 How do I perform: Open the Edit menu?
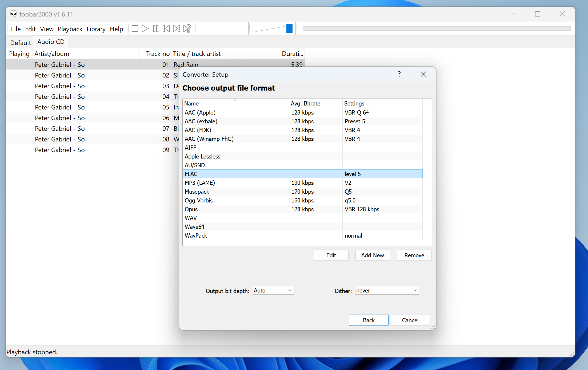30,29
